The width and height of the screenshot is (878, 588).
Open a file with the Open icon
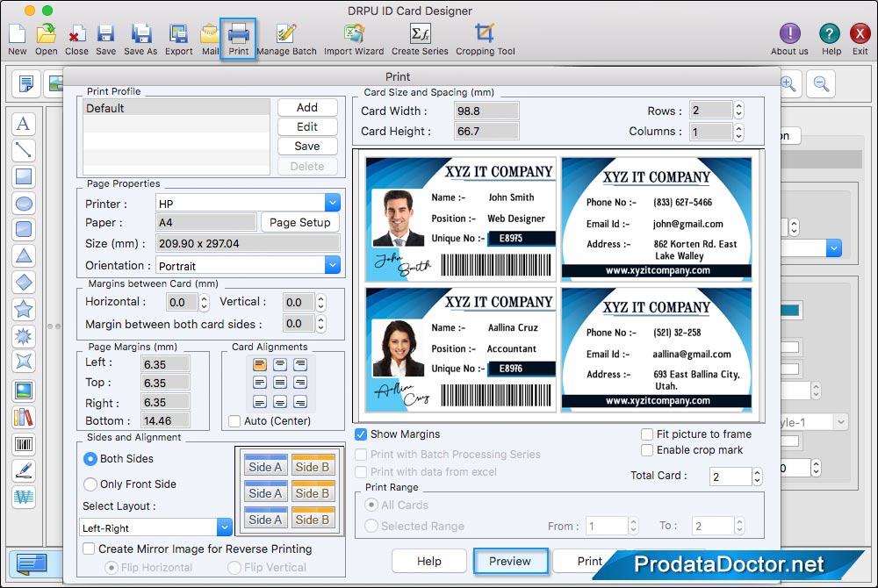point(46,39)
